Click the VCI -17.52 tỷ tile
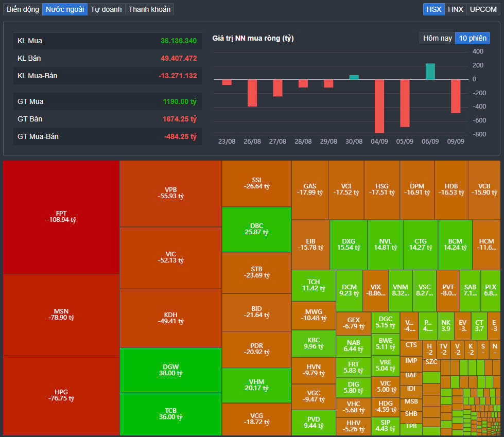 click(x=346, y=190)
